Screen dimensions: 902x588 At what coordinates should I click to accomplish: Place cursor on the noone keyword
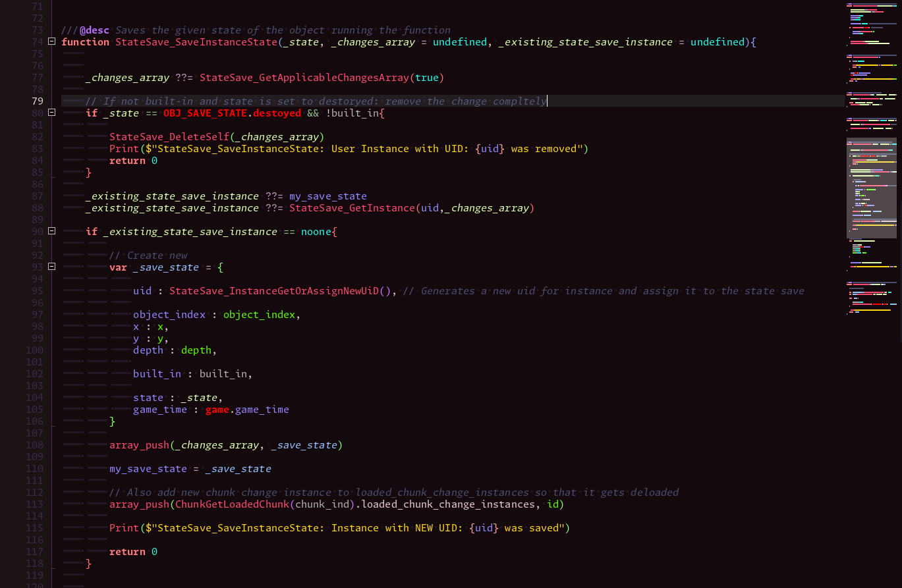[316, 232]
